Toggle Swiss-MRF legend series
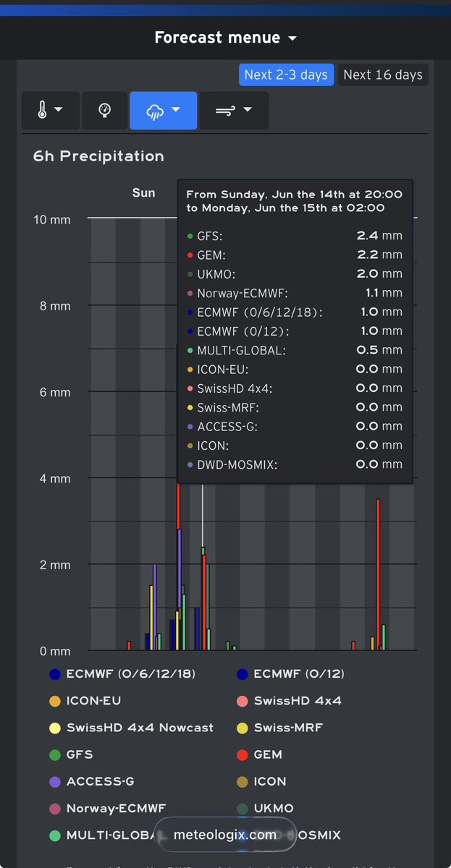This screenshot has width=451, height=868. [x=280, y=727]
